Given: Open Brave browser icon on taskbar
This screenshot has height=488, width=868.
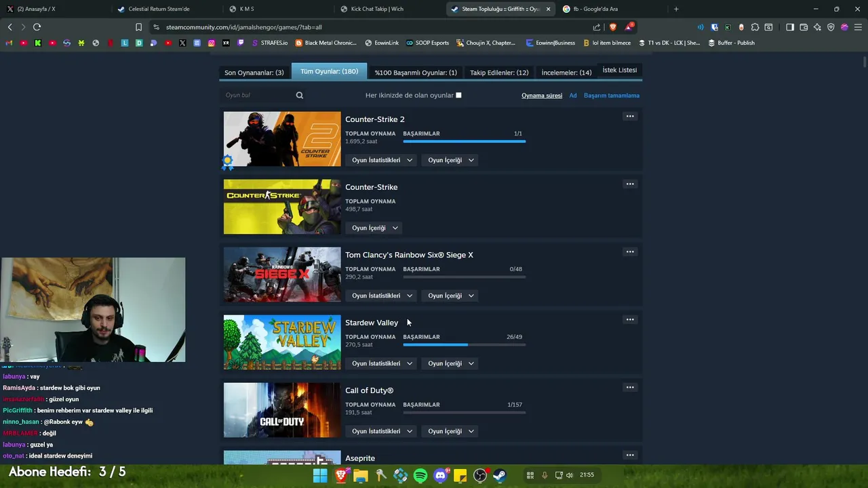Looking at the screenshot, I should point(340,476).
